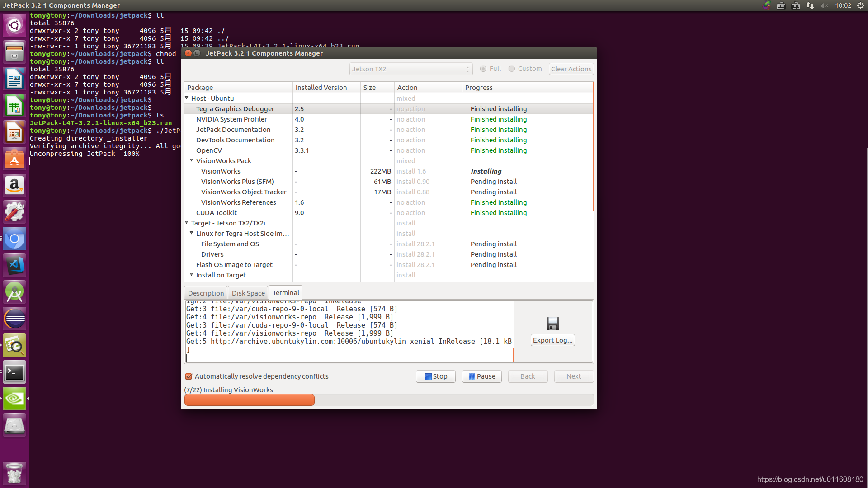Open the Files manager in the launcher

pyautogui.click(x=14, y=52)
